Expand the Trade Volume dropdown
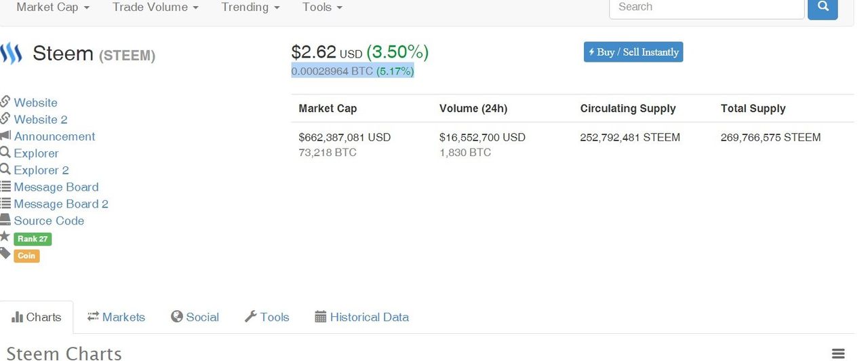868x361 pixels. pos(155,7)
